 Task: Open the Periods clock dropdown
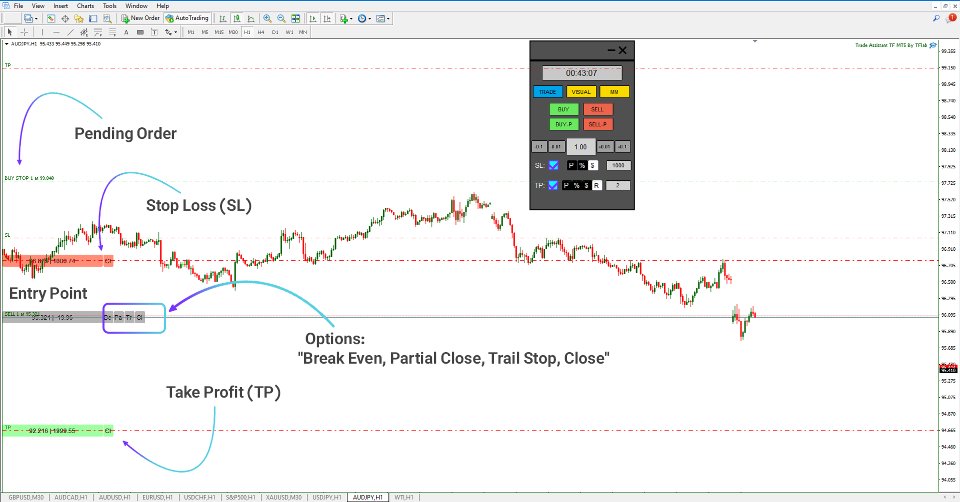pyautogui.click(x=364, y=18)
